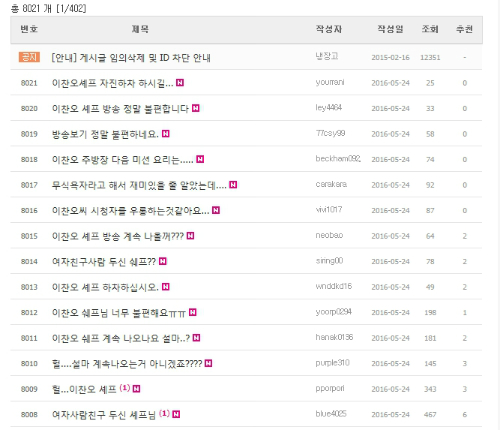The width and height of the screenshot is (500, 430).
Task: Click the N new badge on post 8014
Action: 163,261
